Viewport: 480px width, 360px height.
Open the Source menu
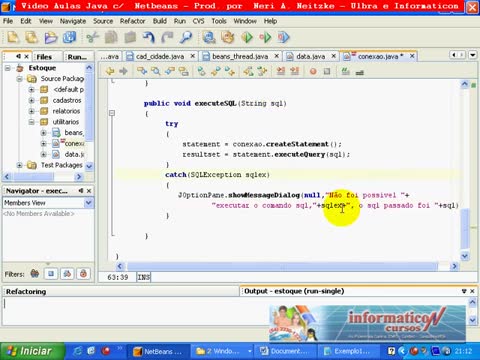[x=103, y=21]
